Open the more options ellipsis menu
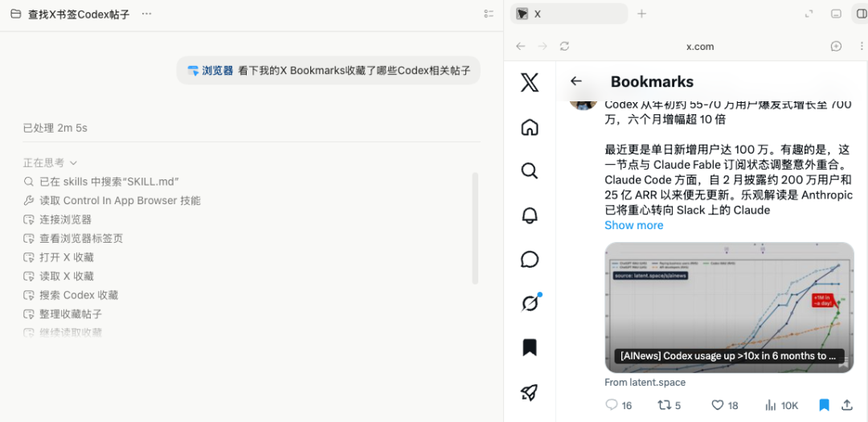The image size is (868, 422). pyautogui.click(x=146, y=14)
